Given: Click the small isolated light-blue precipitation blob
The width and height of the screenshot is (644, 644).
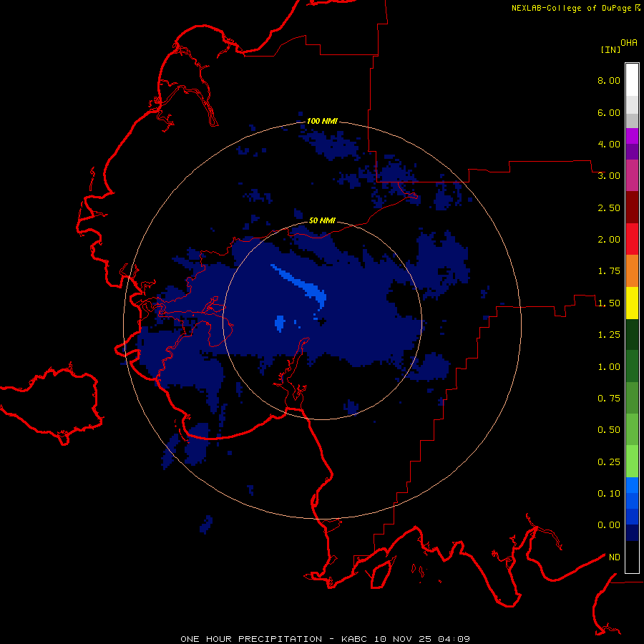Looking at the screenshot, I should tap(280, 323).
